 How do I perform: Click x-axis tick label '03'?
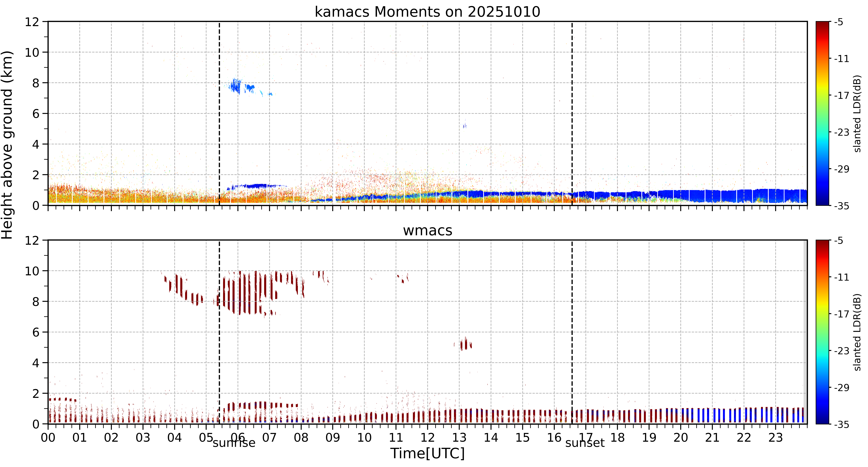143,438
